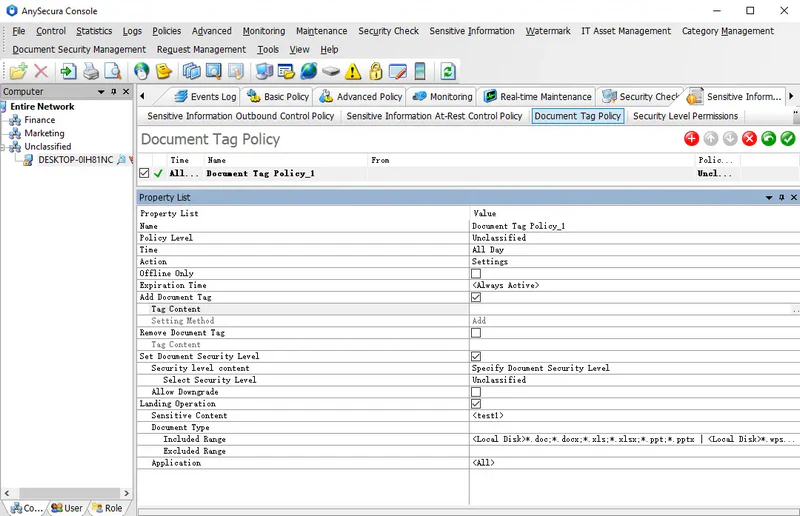
Task: Switch to the Events Log tab
Action: 205,96
